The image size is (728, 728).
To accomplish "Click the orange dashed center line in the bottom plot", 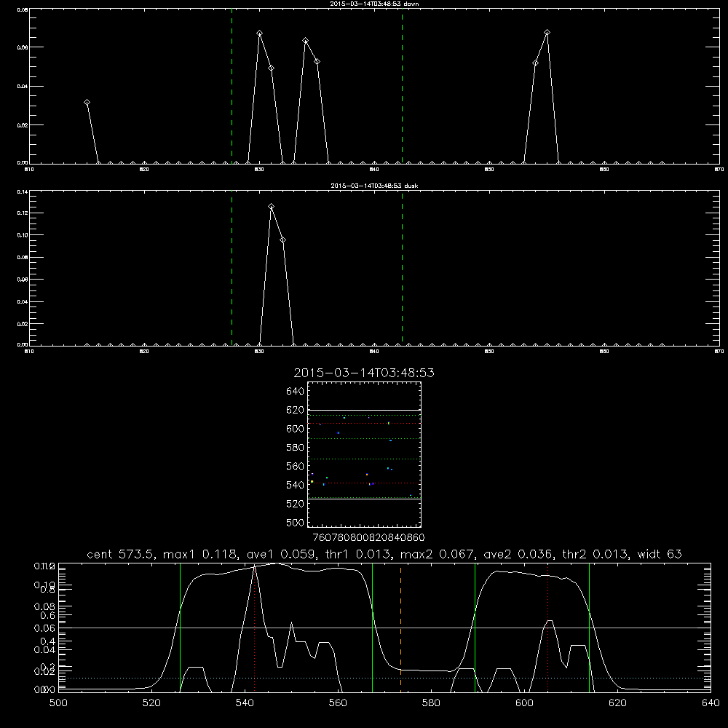I will coord(400,627).
